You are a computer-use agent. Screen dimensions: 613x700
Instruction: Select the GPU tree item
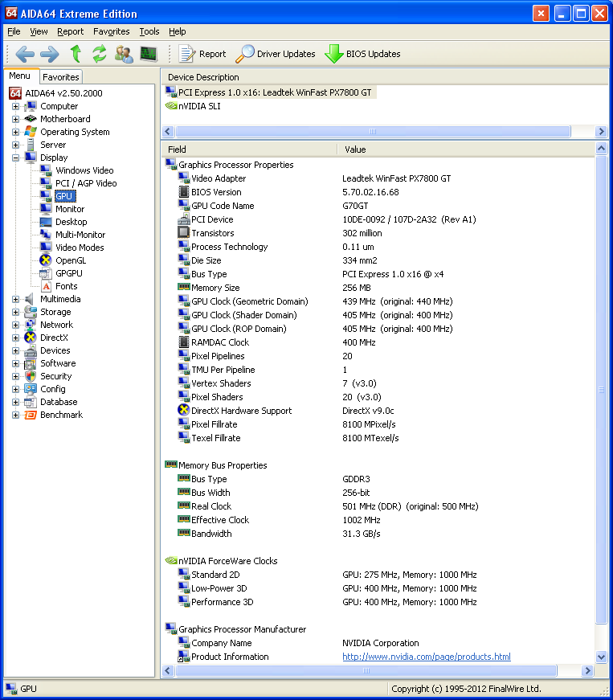pyautogui.click(x=63, y=196)
